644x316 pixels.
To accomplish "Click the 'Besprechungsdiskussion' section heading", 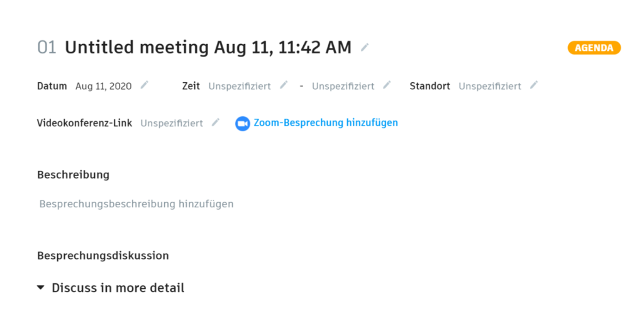I will (x=103, y=256).
